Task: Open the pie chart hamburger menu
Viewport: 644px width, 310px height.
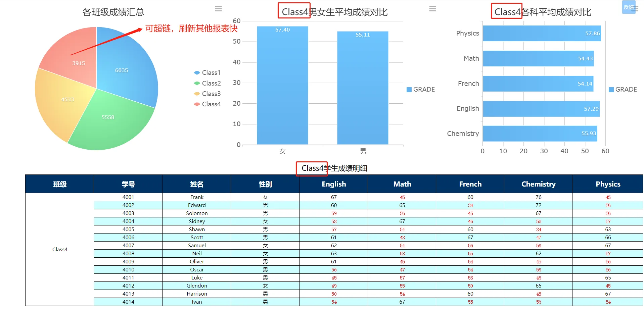Action: click(218, 9)
